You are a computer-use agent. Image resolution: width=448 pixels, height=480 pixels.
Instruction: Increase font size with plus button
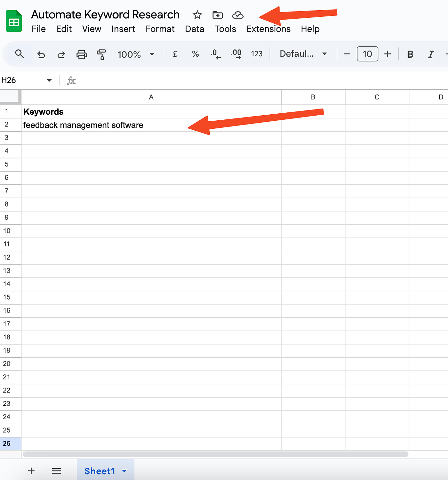(388, 54)
